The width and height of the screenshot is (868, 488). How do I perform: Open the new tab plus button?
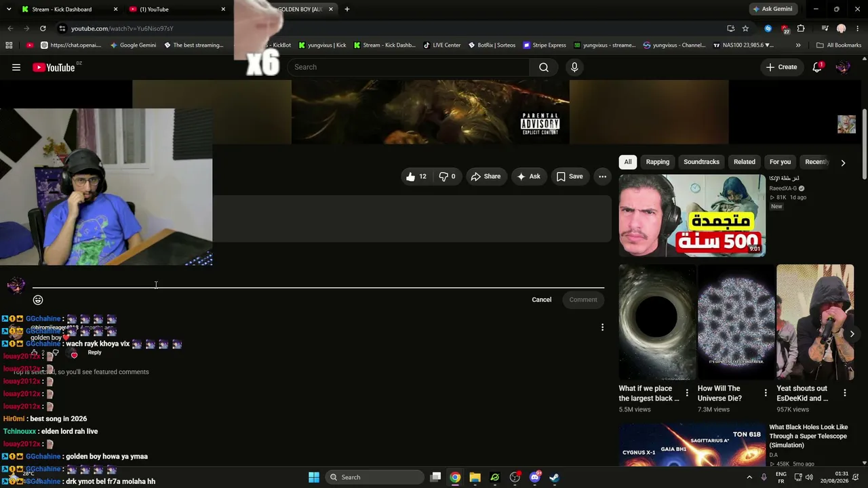(347, 9)
